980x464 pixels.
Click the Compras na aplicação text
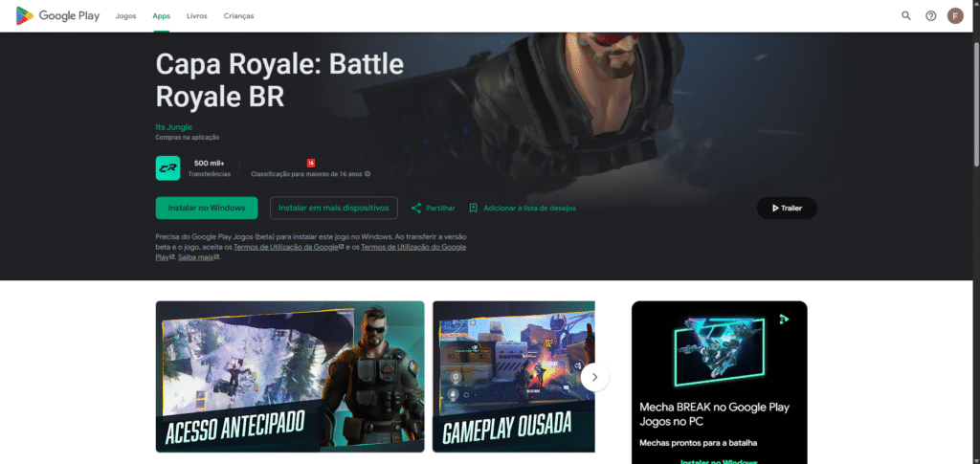click(x=188, y=138)
